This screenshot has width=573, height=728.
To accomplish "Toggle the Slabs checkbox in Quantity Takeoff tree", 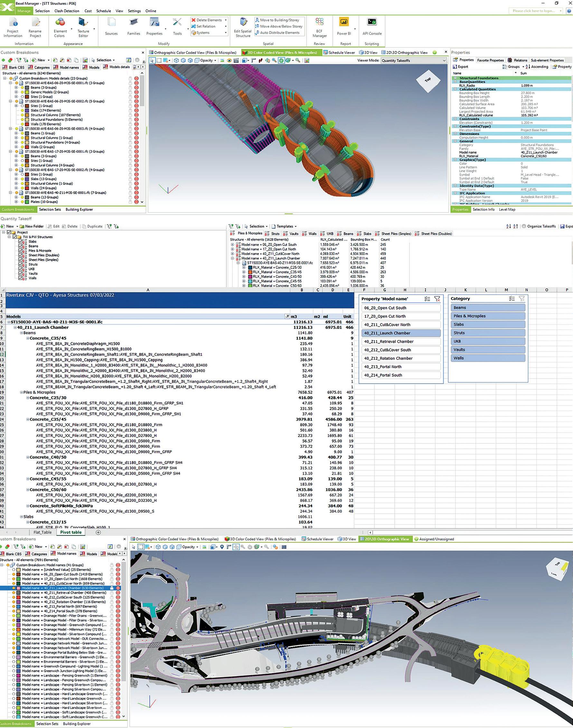I will pos(21,241).
